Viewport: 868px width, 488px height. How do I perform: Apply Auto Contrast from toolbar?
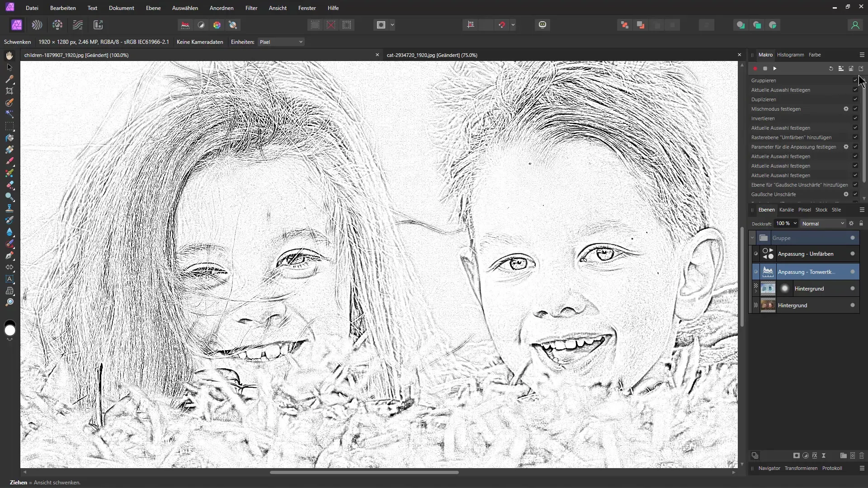pos(201,25)
